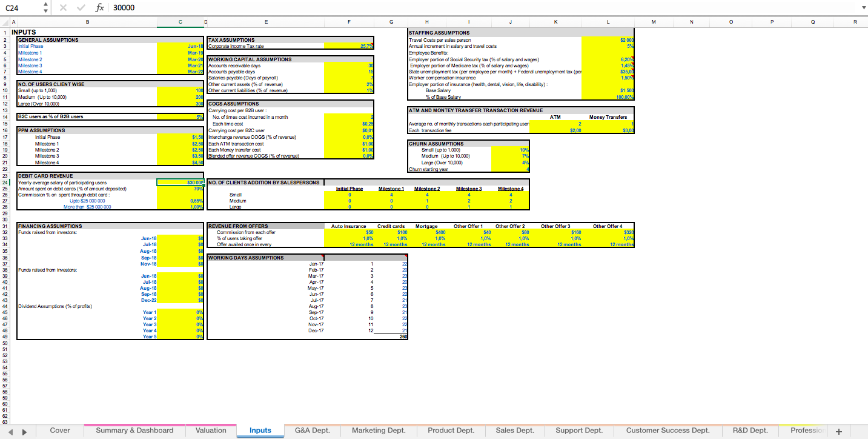
Task: Click the STAFFING ASSUMPTIONS heading
Action: [439, 33]
